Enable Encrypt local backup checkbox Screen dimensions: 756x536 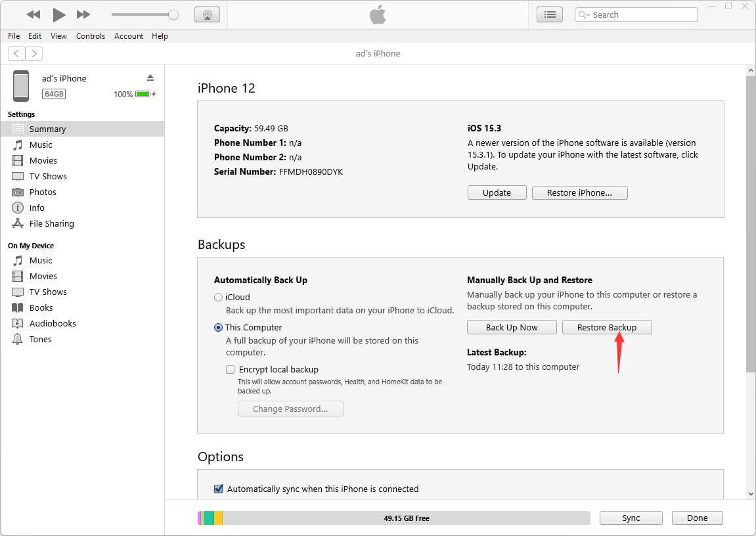pos(231,369)
